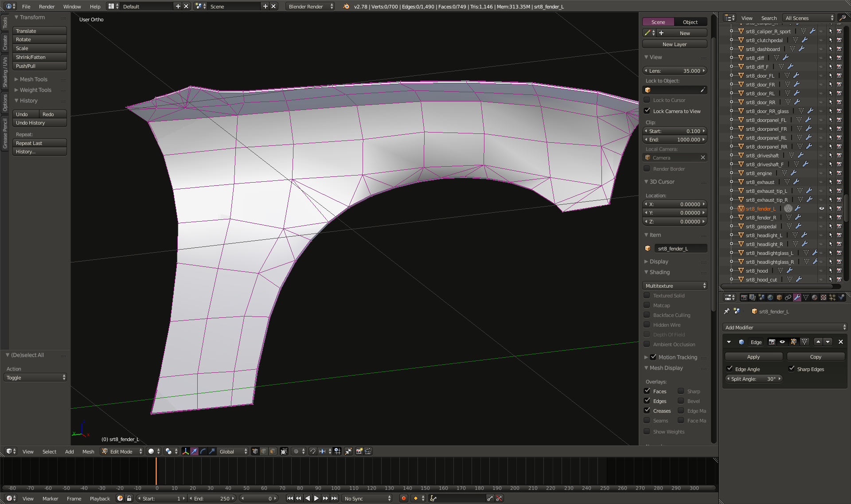Toggle visibility eye of srt8_fender_L

pos(821,208)
